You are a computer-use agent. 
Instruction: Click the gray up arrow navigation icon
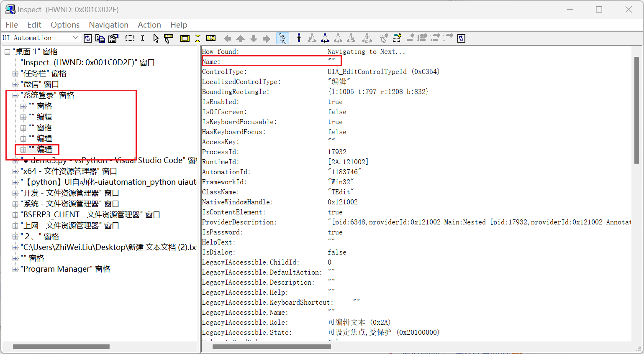[240, 38]
